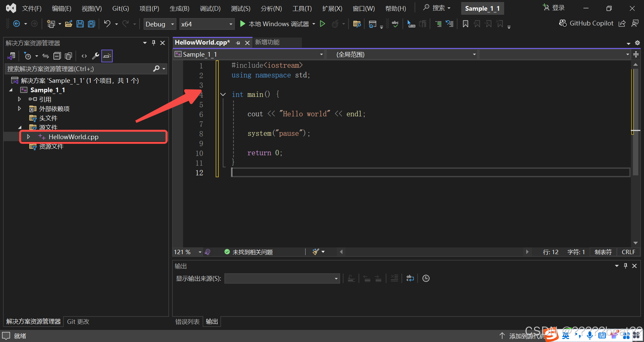Image resolution: width=644 pixels, height=342 pixels.
Task: Pin the Solution Explorer panel
Action: pyautogui.click(x=154, y=43)
